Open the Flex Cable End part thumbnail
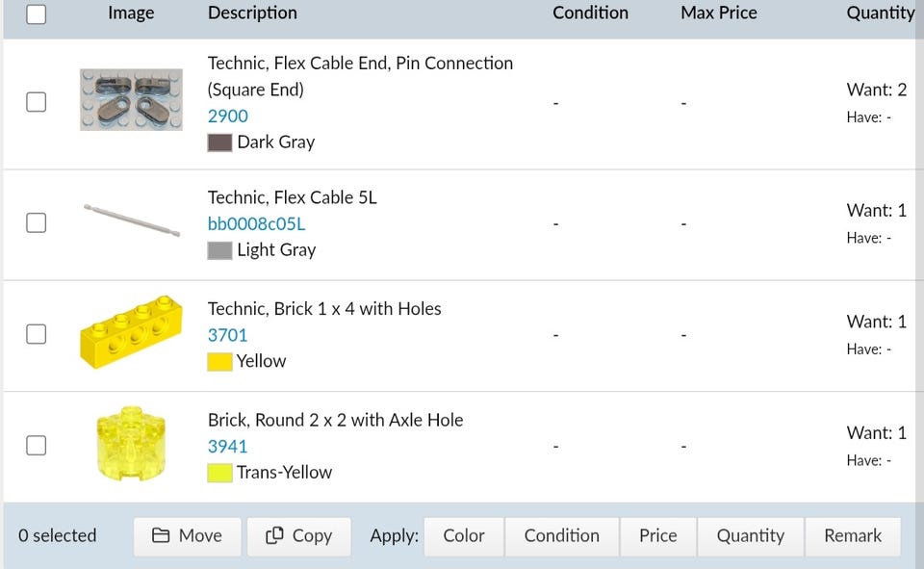 tap(131, 99)
